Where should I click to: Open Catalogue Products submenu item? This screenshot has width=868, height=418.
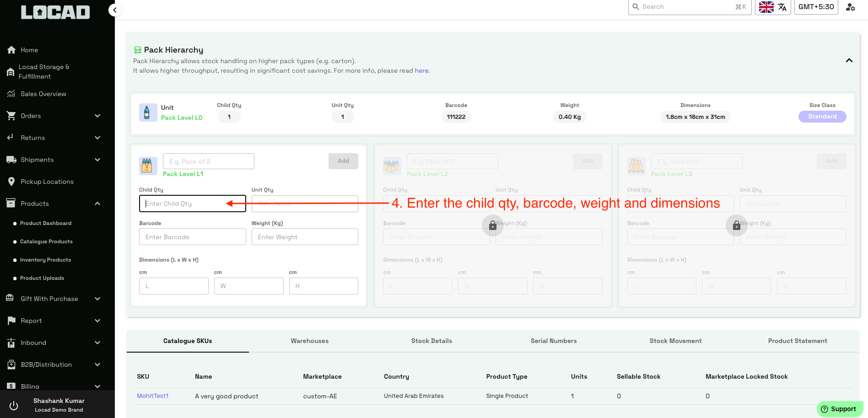pos(46,241)
